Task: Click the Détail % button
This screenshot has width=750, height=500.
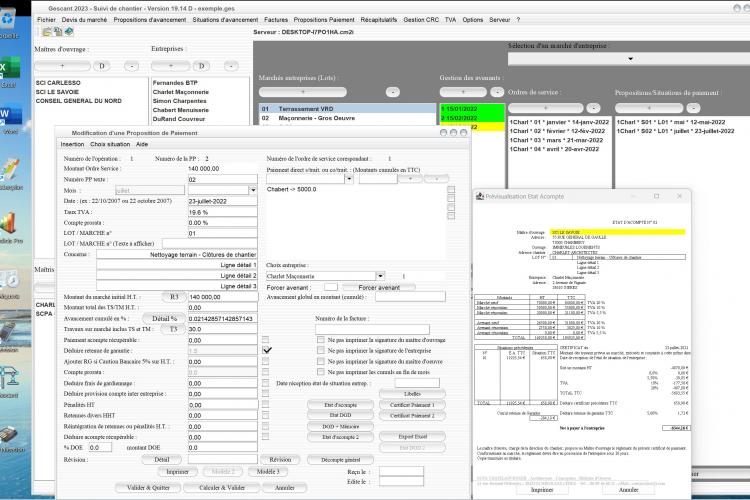Action: 164,318
